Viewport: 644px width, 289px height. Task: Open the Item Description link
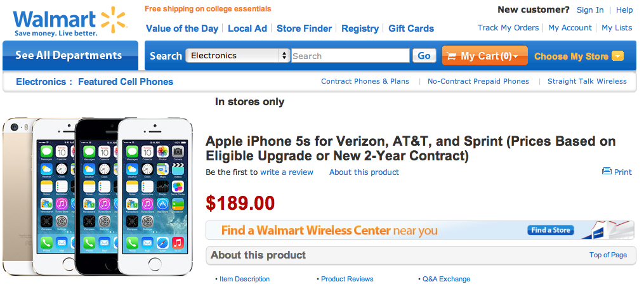pos(244,279)
